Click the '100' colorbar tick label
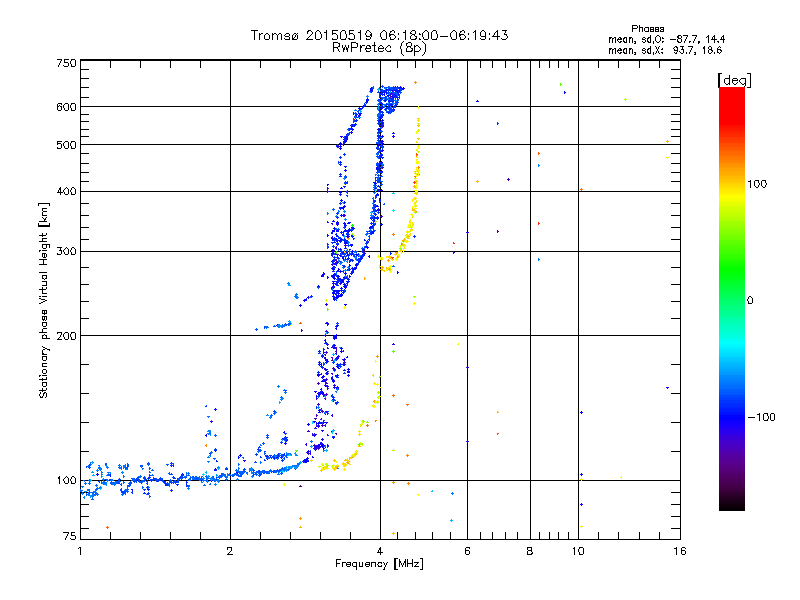 tap(757, 184)
